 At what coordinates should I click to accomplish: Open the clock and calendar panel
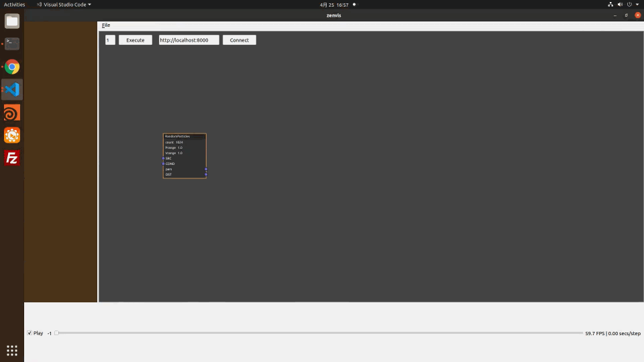[x=334, y=5]
